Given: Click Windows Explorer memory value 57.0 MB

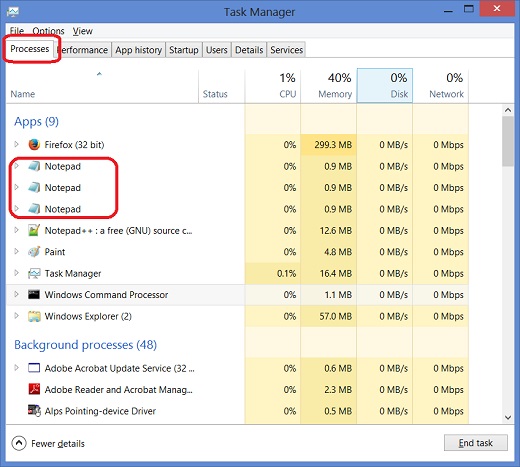Looking at the screenshot, I should point(336,316).
